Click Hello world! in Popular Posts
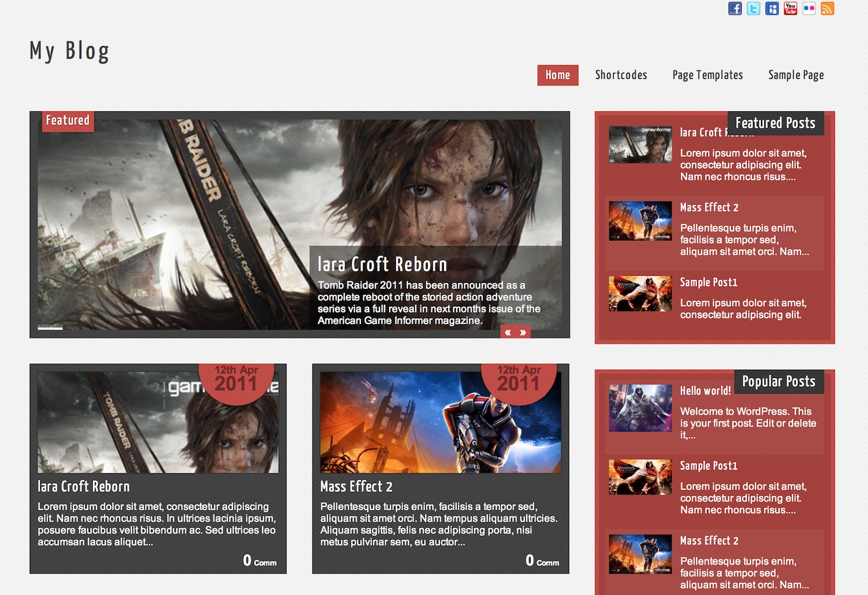 click(x=705, y=391)
